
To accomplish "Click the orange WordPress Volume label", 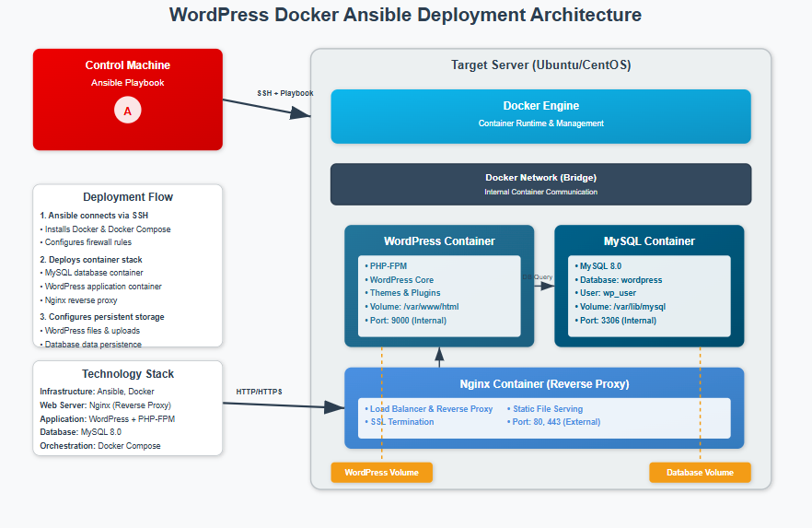I will click(x=381, y=473).
